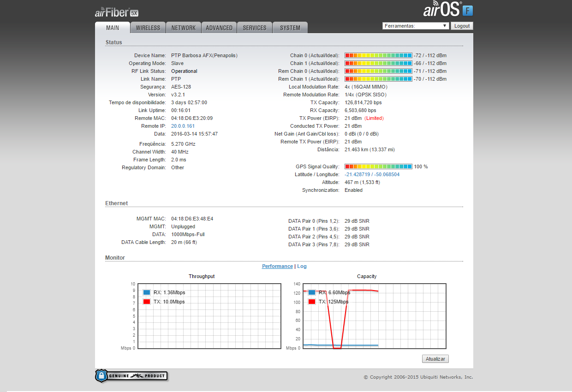Click the Chain 1 signal bar
The image size is (572, 392).
(x=378, y=63)
